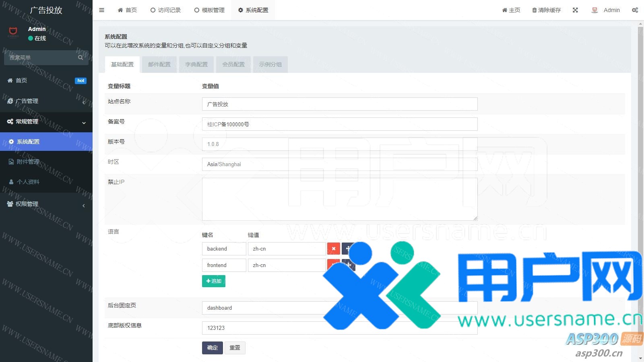Edit the 时区 Asia/Shanghai field

(x=340, y=164)
